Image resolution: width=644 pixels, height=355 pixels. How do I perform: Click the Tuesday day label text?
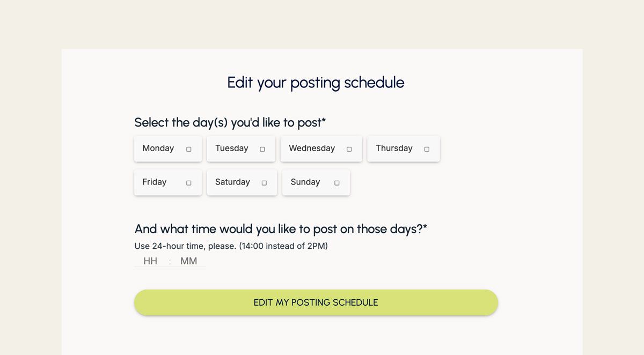tap(232, 149)
